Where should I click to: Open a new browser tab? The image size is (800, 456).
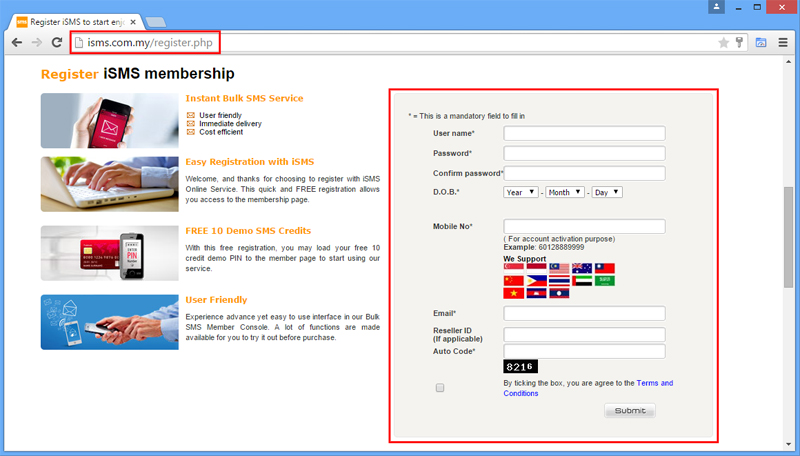[x=156, y=22]
